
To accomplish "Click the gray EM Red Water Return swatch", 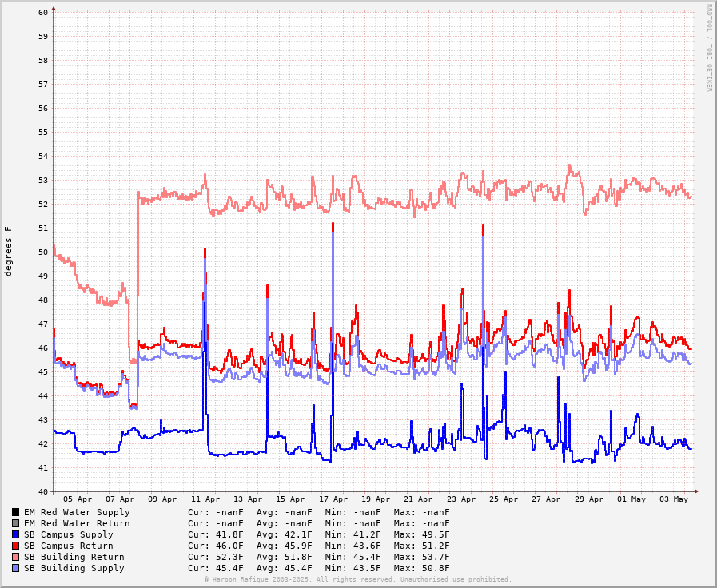I will coord(15,523).
